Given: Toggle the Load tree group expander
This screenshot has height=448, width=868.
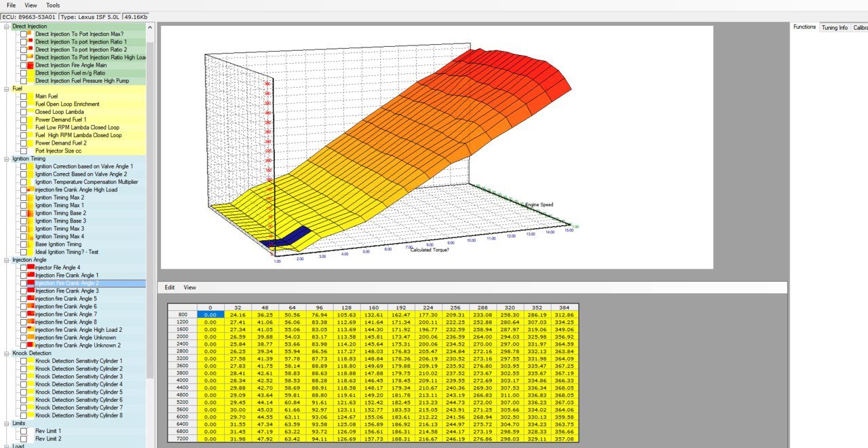Looking at the screenshot, I should tap(7, 446).
